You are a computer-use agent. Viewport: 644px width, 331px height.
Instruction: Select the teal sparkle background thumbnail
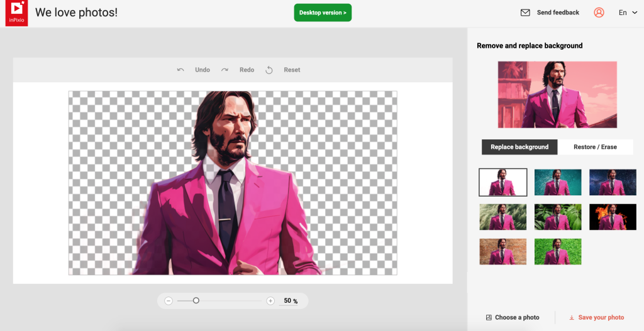pos(558,182)
